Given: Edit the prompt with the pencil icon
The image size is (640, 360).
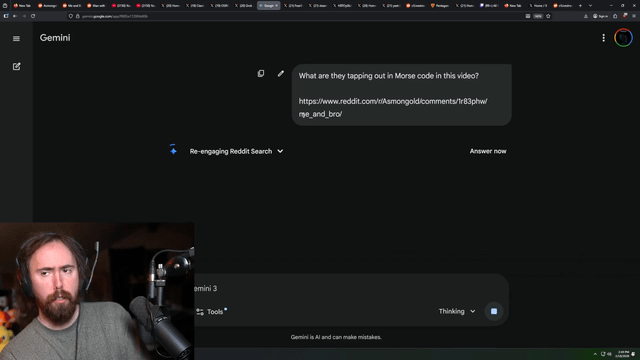Looking at the screenshot, I should [281, 73].
